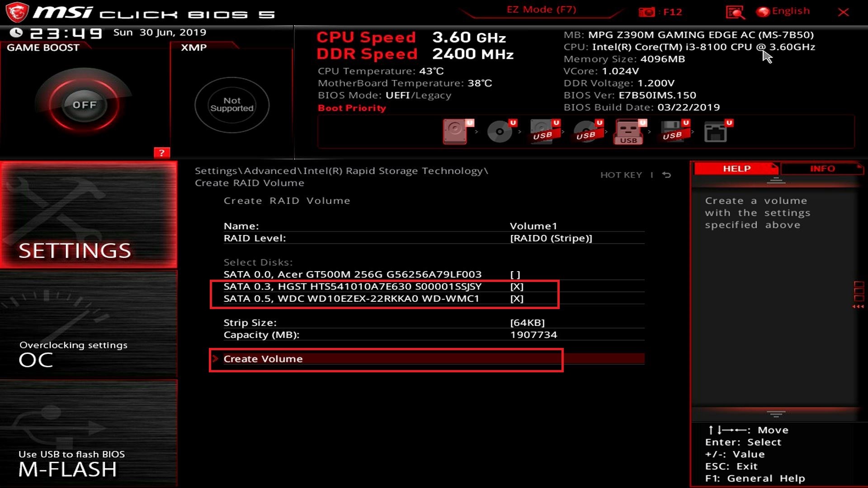
Task: Switch to the INFO tab
Action: point(822,169)
